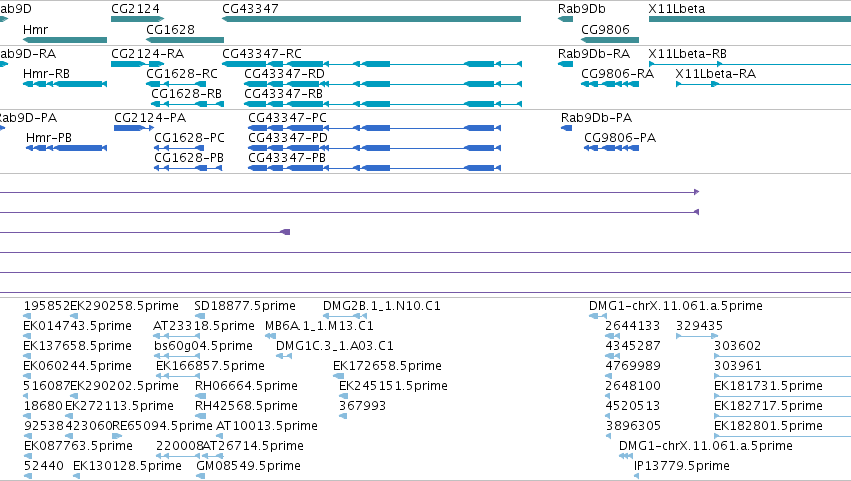
Task: Click the 303602 feature label
Action: [737, 346]
